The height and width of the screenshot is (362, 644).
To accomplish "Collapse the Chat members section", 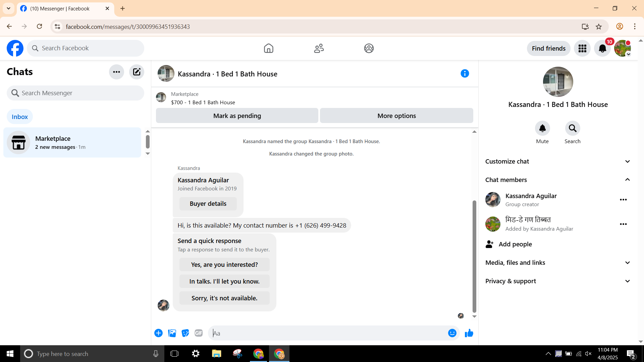I will (558, 180).
